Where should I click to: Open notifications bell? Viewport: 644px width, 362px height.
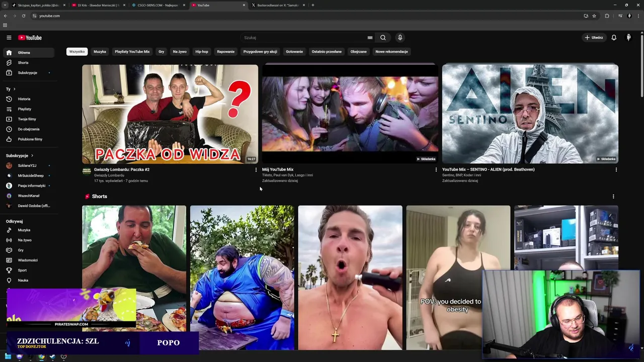coord(614,38)
